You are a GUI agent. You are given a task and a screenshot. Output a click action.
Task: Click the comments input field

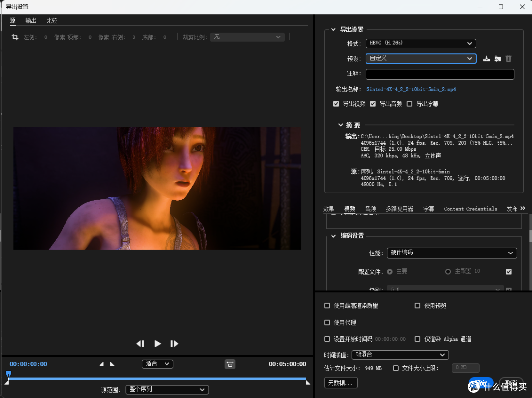click(440, 74)
